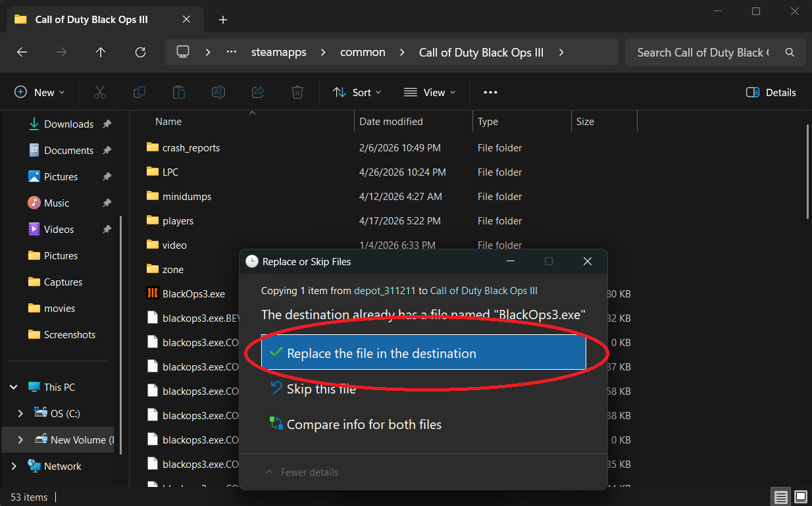The height and width of the screenshot is (506, 812).
Task: Click the Delete trash can icon
Action: tap(297, 92)
